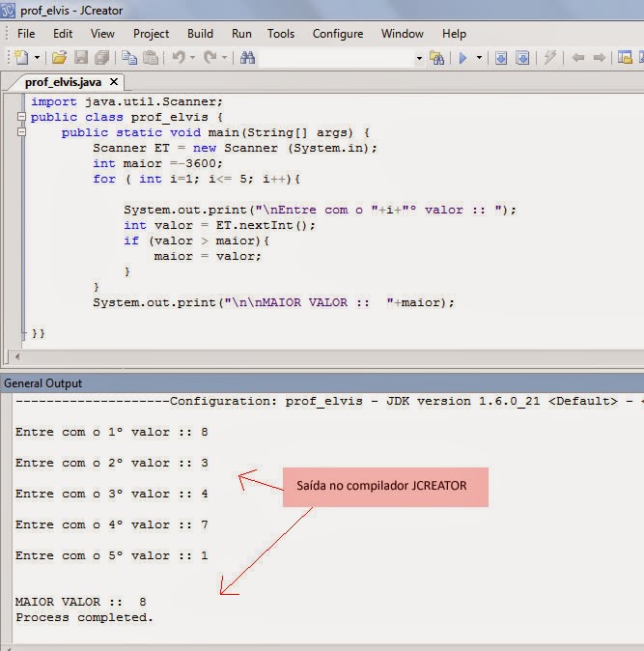644x651 pixels.
Task: Click the lightning bolt toolbar icon
Action: (x=549, y=57)
